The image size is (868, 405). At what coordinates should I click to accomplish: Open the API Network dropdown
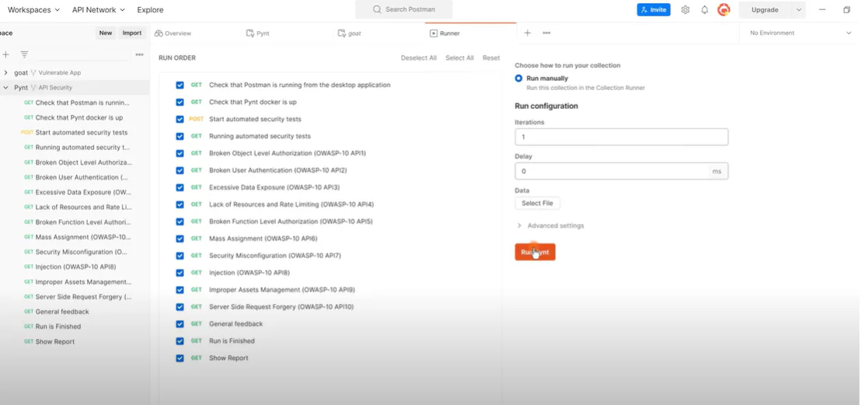[99, 10]
